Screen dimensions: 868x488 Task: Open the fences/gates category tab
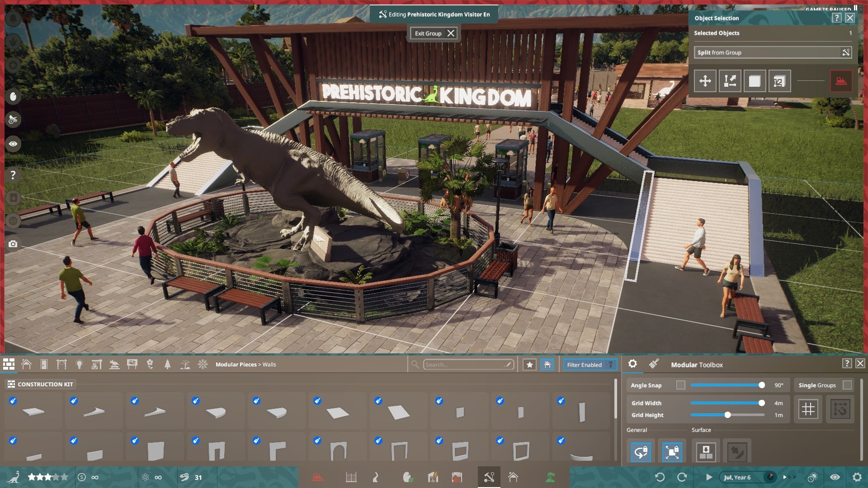pyautogui.click(x=61, y=364)
